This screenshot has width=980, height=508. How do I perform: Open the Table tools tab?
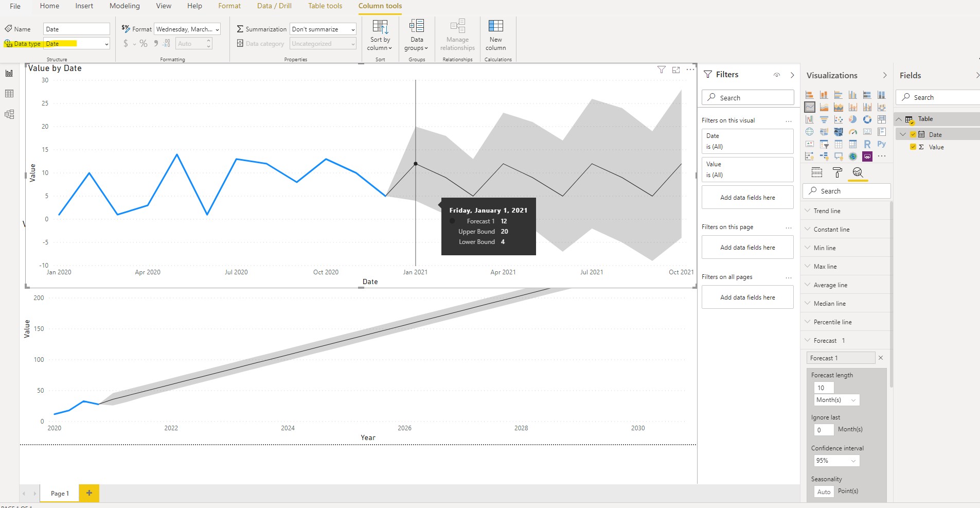tap(325, 6)
